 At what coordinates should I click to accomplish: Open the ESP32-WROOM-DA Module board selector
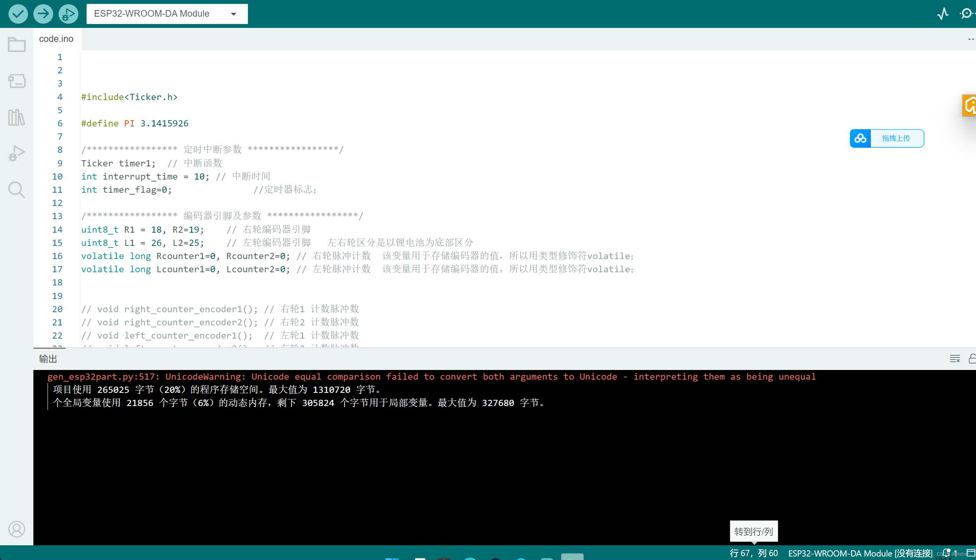166,14
